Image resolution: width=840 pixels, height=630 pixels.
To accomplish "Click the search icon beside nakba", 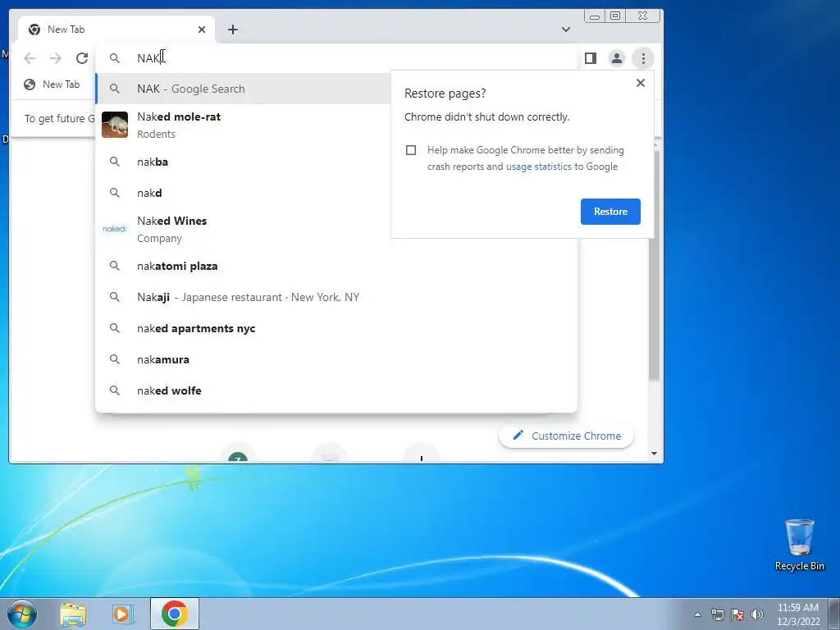I will pos(115,162).
